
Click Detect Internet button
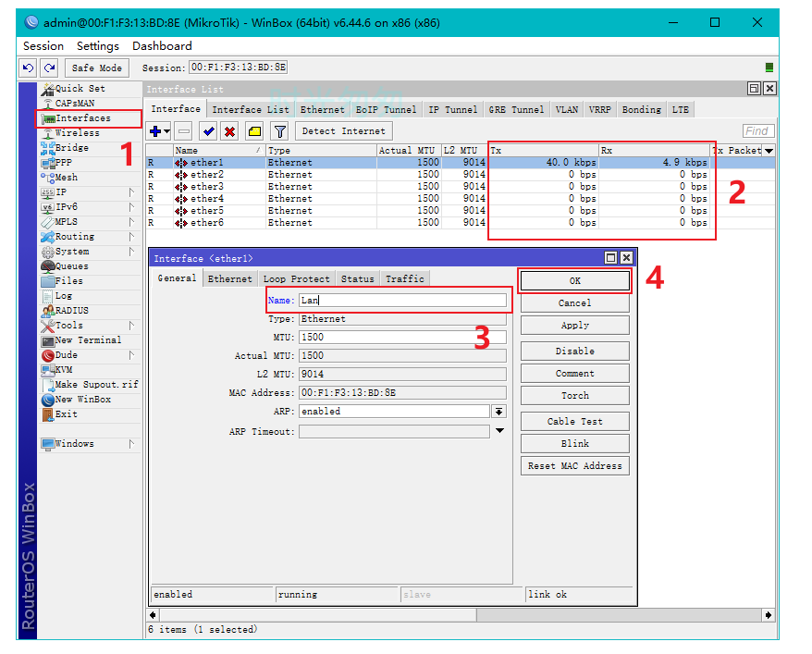click(x=344, y=131)
